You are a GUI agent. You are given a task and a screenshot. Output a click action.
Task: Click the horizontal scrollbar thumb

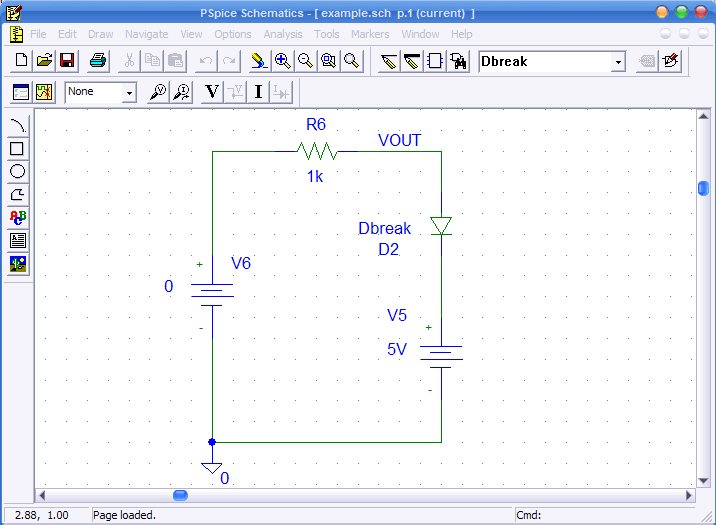pyautogui.click(x=180, y=495)
